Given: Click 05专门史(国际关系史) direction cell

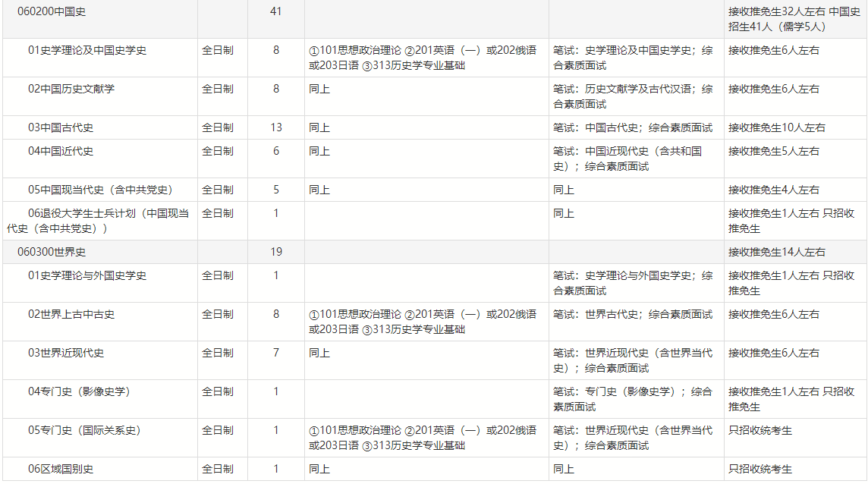Looking at the screenshot, I should [84, 430].
